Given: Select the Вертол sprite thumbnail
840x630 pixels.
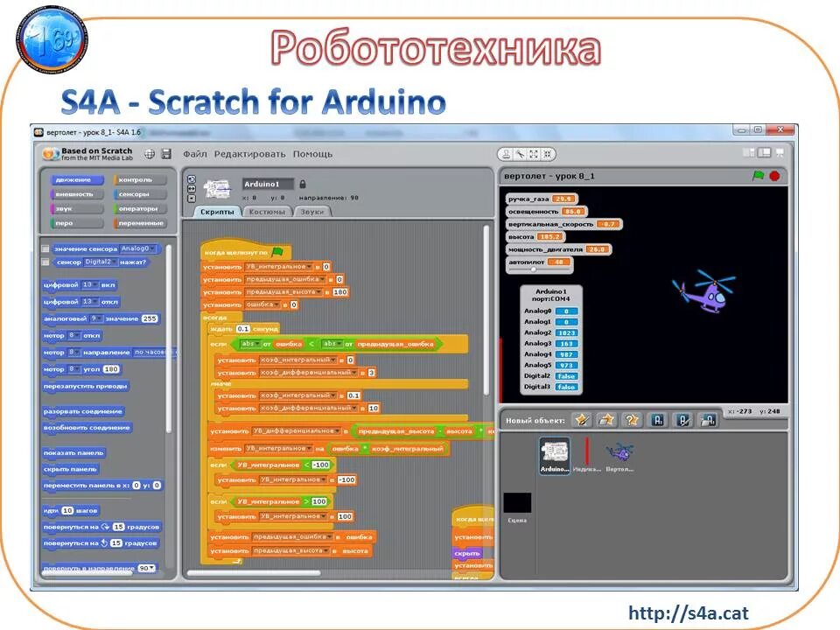Looking at the screenshot, I should coord(620,453).
